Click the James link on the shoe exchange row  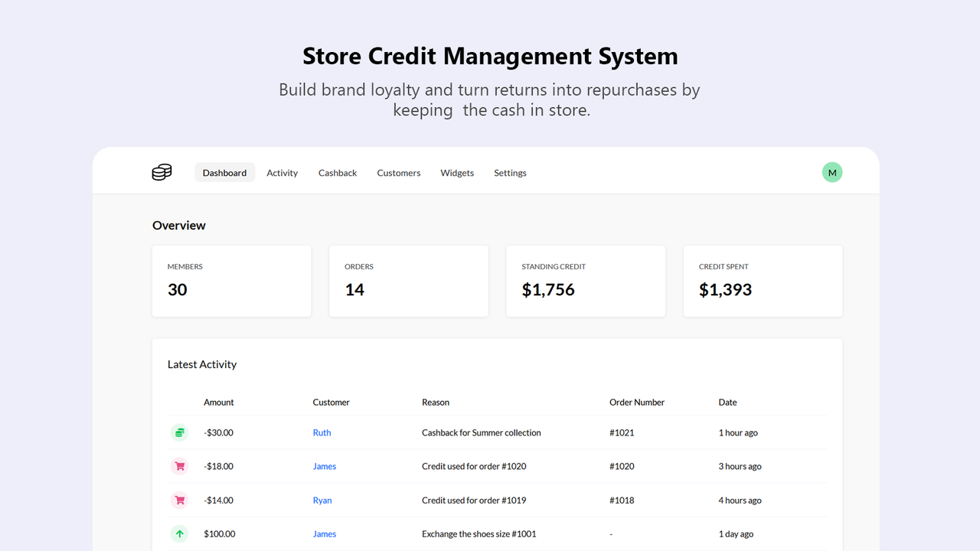coord(324,534)
